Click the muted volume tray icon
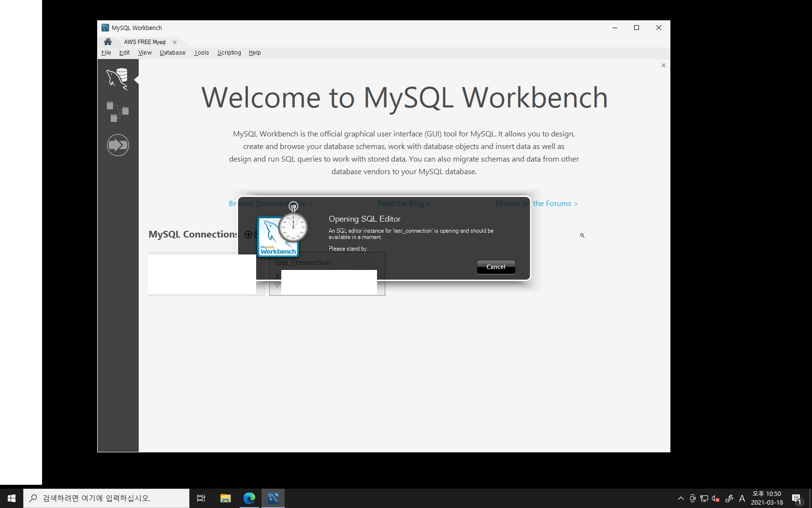Viewport: 812px width, 508px height. click(x=716, y=498)
